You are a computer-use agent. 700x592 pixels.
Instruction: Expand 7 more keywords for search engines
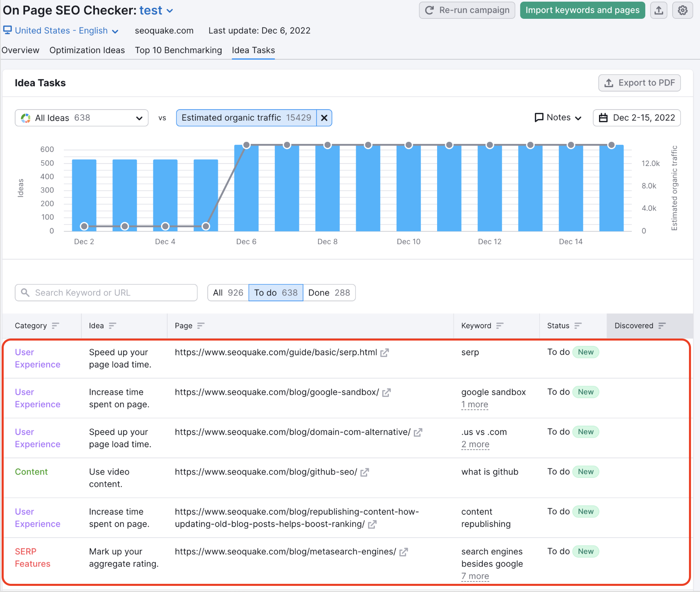point(475,576)
